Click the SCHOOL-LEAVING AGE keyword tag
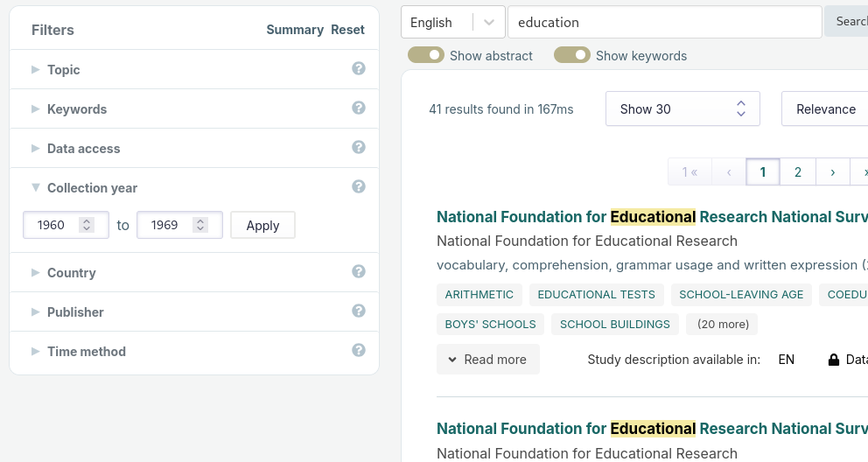Image resolution: width=868 pixels, height=462 pixels. [x=741, y=295]
